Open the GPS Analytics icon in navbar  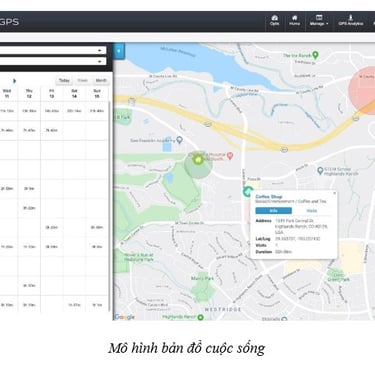[x=351, y=21]
